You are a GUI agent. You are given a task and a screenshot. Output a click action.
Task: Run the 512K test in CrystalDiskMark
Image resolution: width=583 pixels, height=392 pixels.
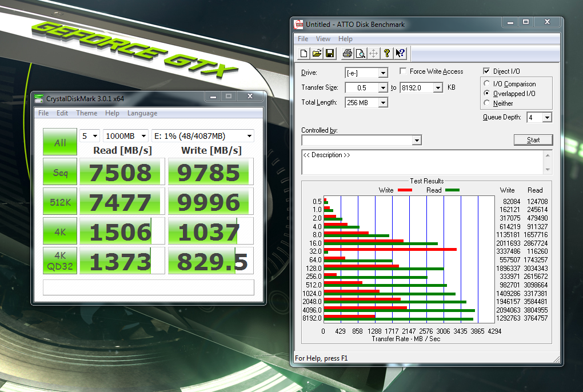(60, 201)
